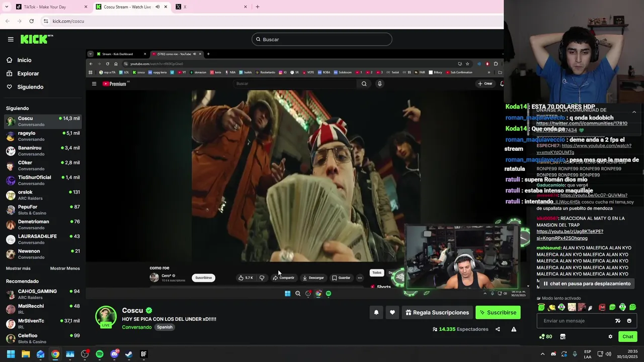
Task: Toggle stream notifications bell
Action: tap(376, 313)
